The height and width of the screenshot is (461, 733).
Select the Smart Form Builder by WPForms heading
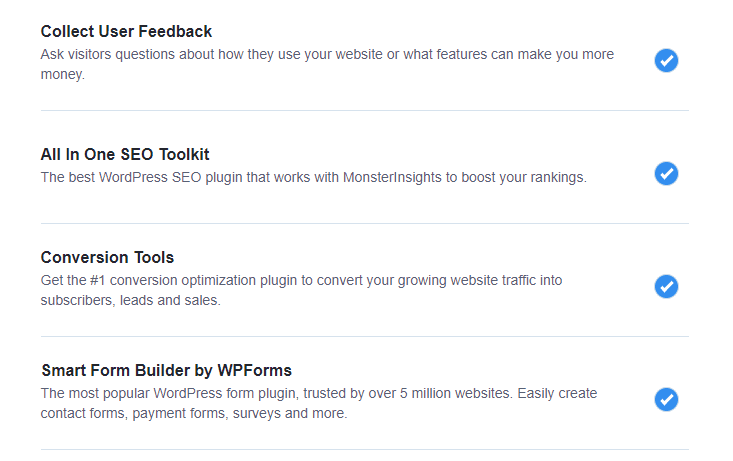coord(166,370)
